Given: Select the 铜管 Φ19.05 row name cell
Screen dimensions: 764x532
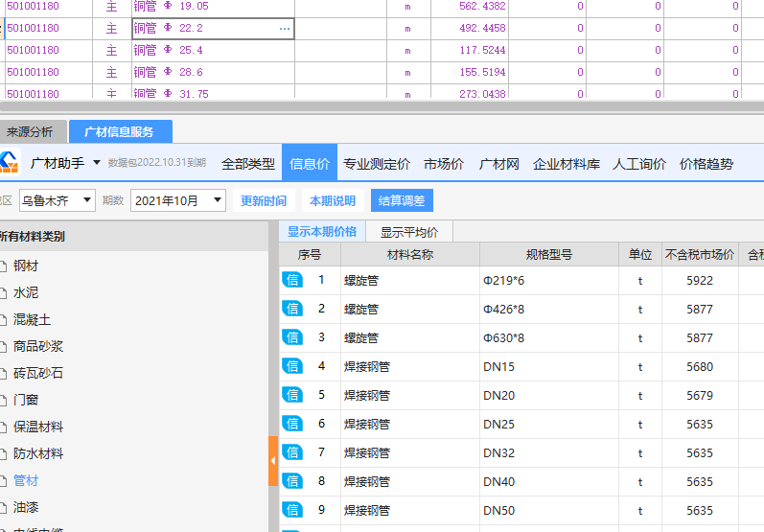Looking at the screenshot, I should (213, 7).
